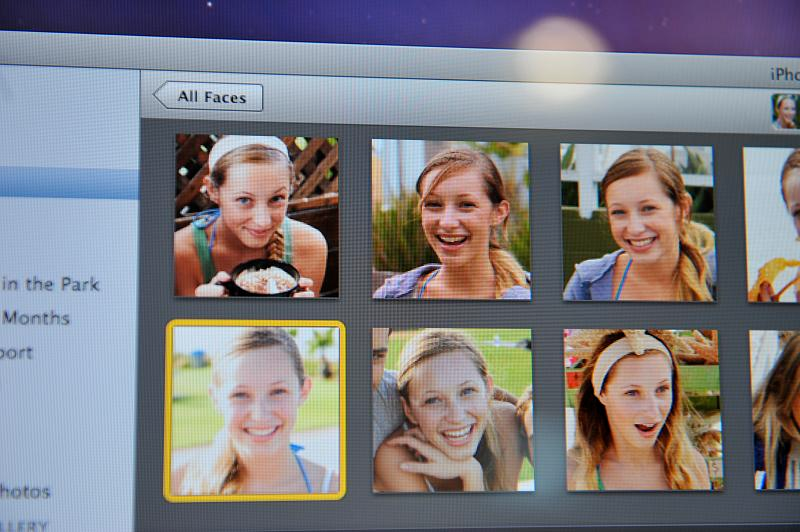The image size is (800, 532).
Task: Go back with the All Faces button
Action: point(208,96)
